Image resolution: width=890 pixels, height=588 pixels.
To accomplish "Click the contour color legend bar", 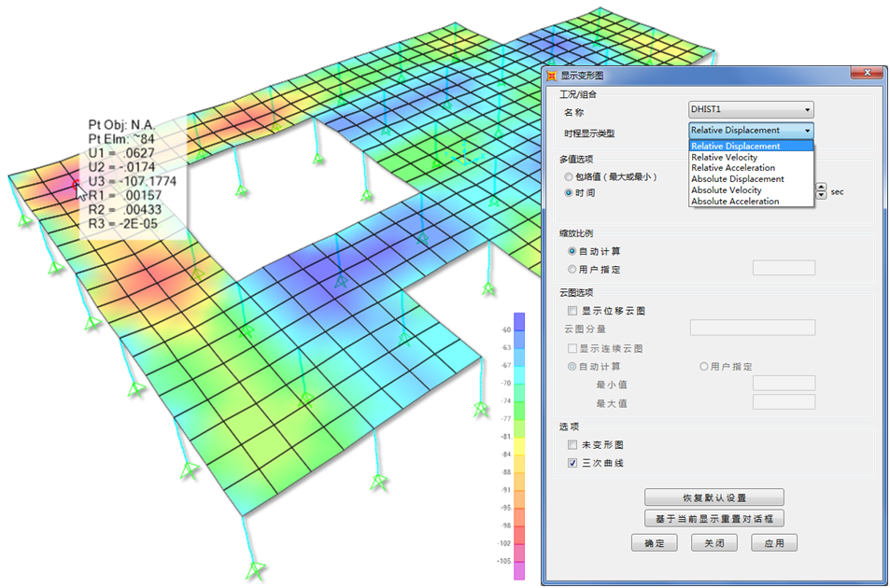I will (x=519, y=446).
